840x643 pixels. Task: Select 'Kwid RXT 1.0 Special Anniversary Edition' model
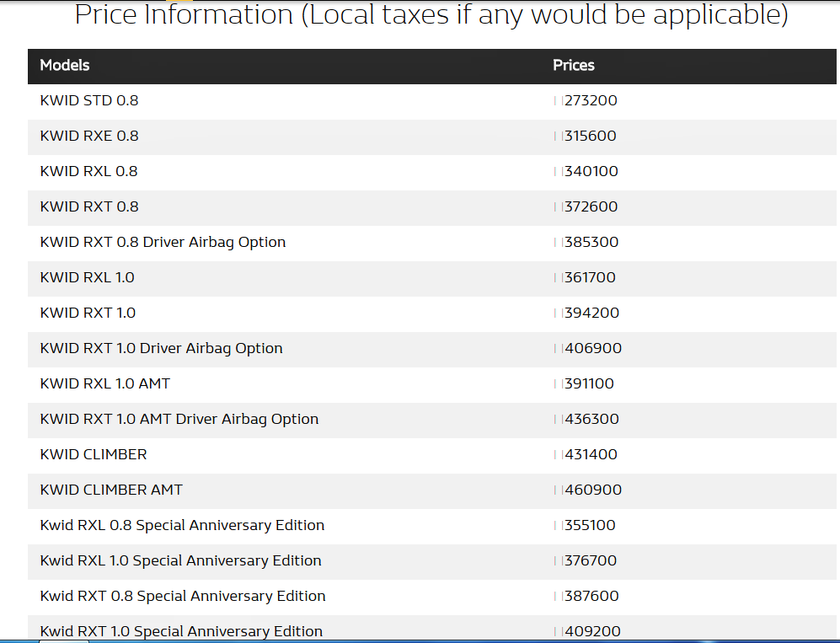181,631
